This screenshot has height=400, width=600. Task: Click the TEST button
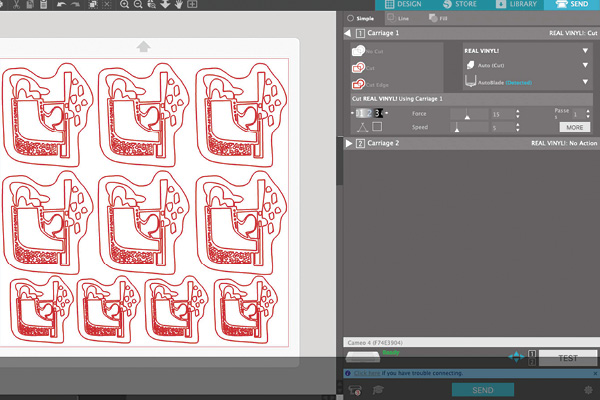(568, 358)
